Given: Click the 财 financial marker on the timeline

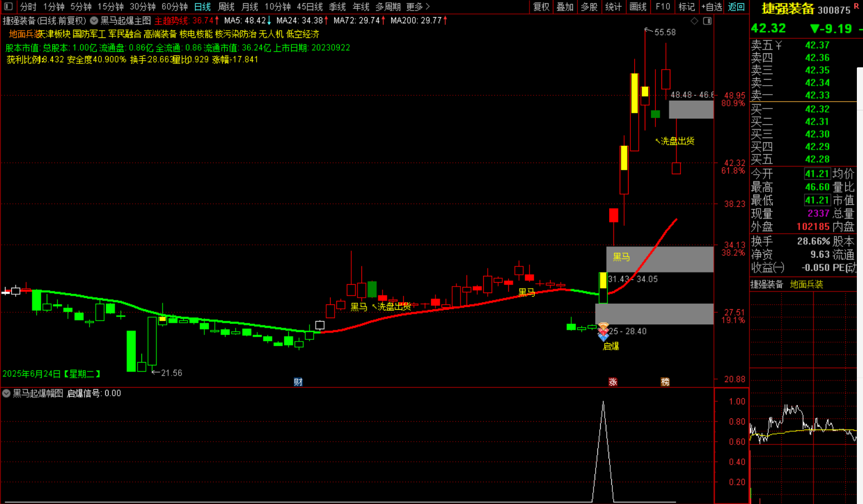Looking at the screenshot, I should tap(298, 382).
